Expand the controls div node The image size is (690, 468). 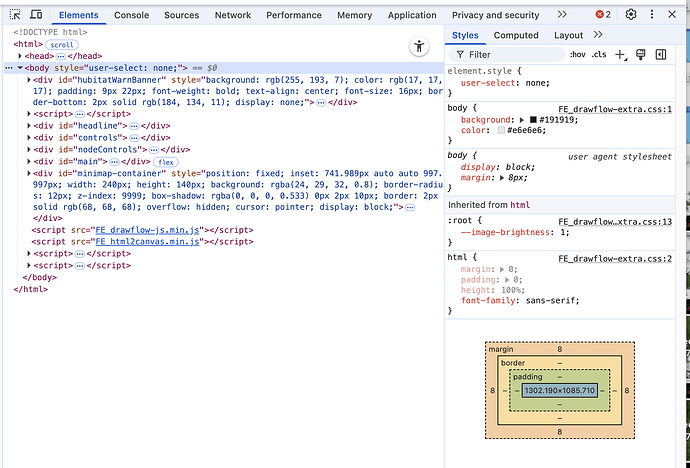29,137
